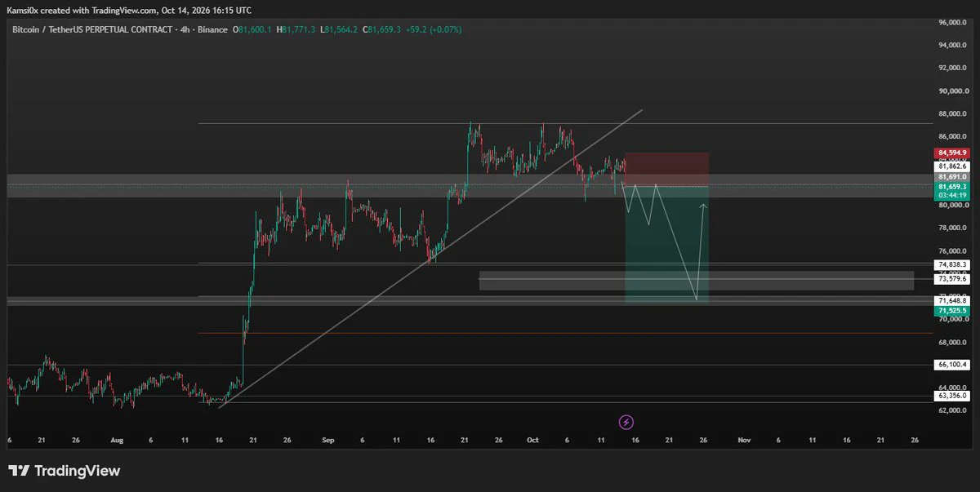The width and height of the screenshot is (980, 492).
Task: Click the 81,691.0 price label
Action: 952,176
